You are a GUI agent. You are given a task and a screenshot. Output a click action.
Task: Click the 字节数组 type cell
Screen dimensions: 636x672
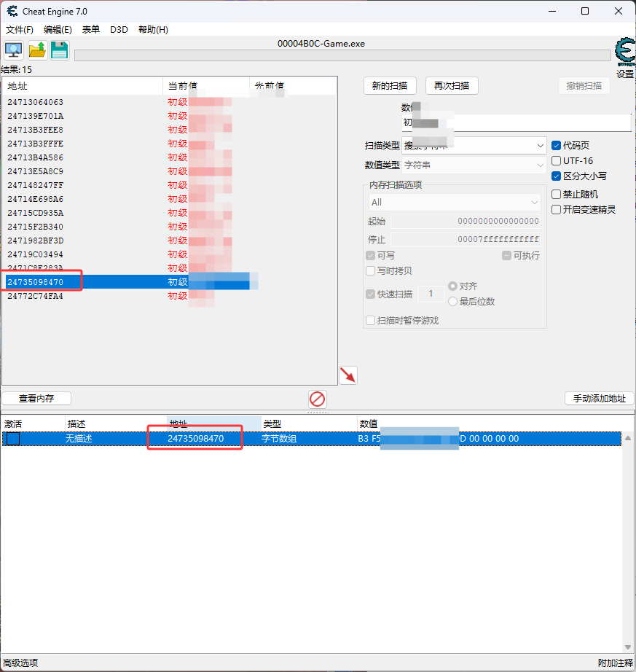pyautogui.click(x=279, y=439)
